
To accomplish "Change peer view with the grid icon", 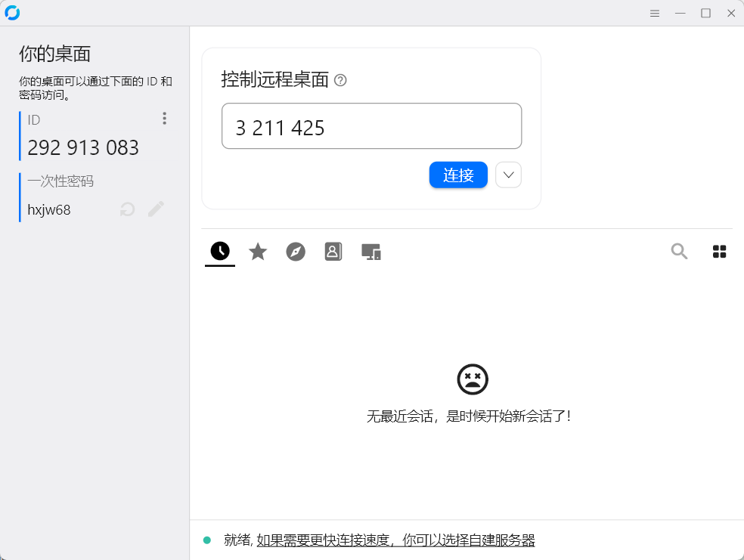I will (x=719, y=252).
